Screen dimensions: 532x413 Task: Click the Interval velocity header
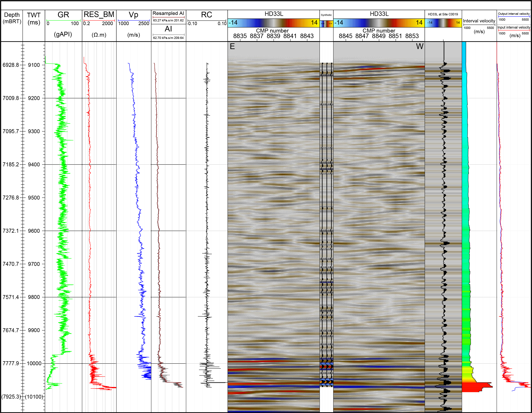point(479,21)
